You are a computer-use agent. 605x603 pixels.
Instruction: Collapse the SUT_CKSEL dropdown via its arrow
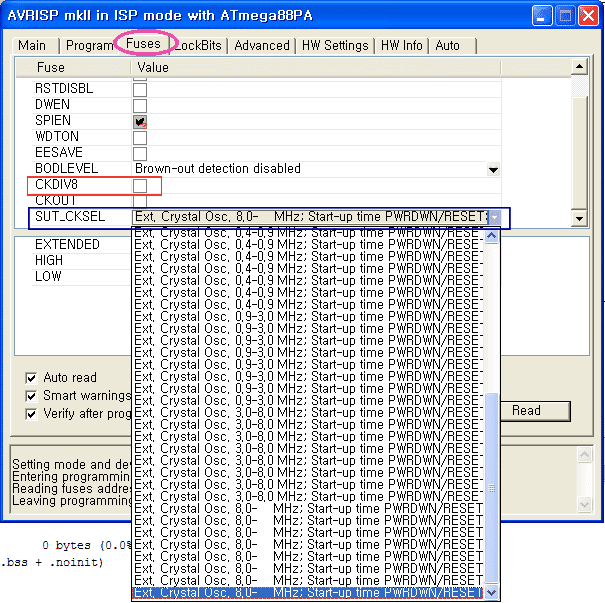(494, 218)
